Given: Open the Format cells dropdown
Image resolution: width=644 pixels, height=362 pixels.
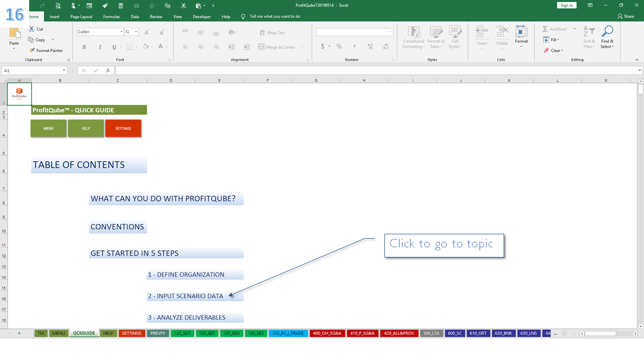Looking at the screenshot, I should pyautogui.click(x=521, y=37).
